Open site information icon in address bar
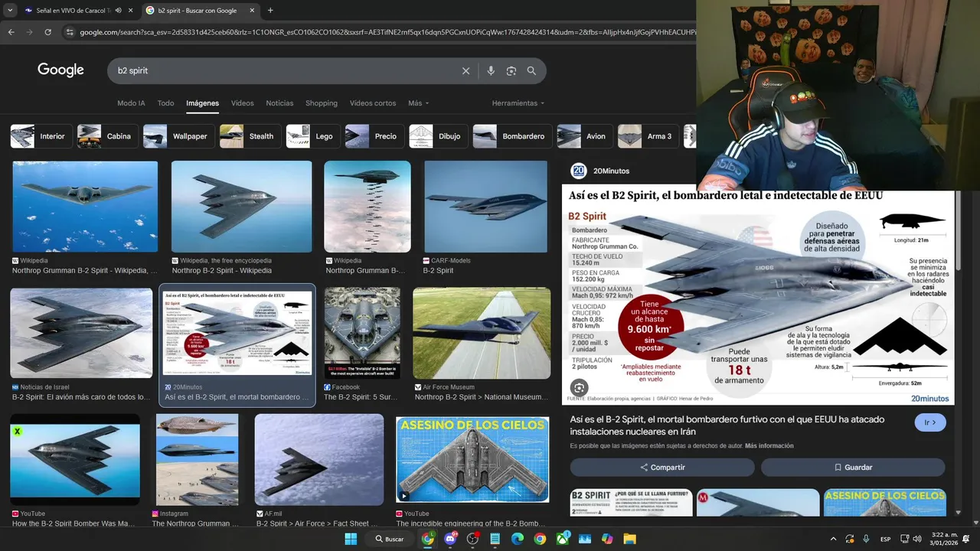 [70, 32]
